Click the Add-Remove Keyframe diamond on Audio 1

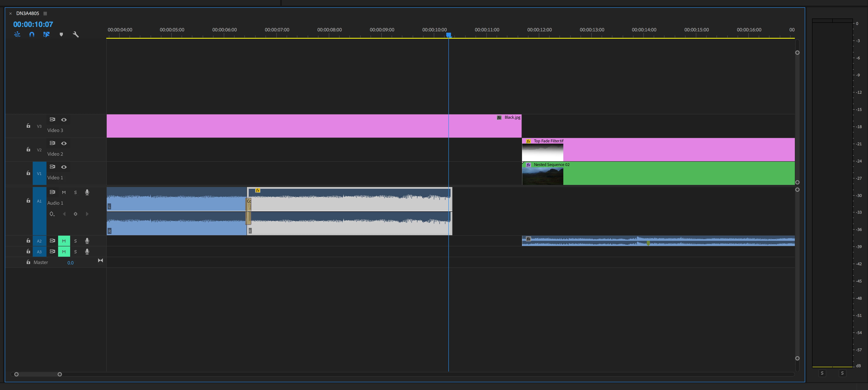click(76, 214)
